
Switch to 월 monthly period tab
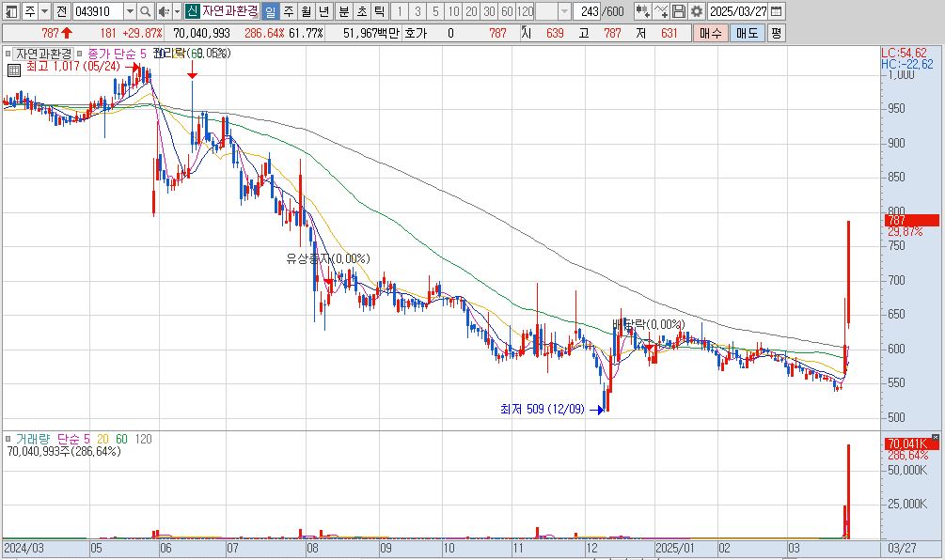[307, 11]
